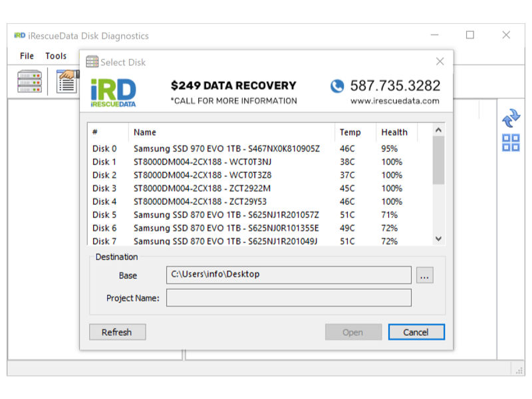Click the Open button
Image resolution: width=532 pixels, height=399 pixels.
coord(353,332)
